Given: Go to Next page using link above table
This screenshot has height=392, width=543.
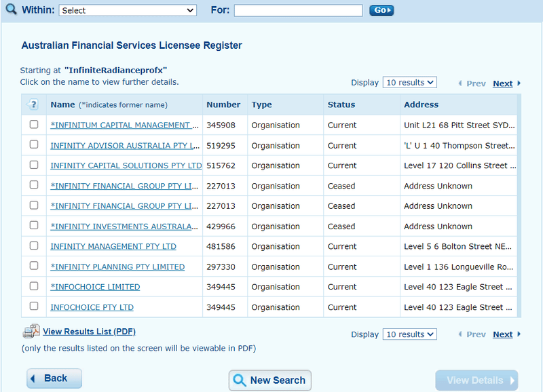Looking at the screenshot, I should 502,83.
